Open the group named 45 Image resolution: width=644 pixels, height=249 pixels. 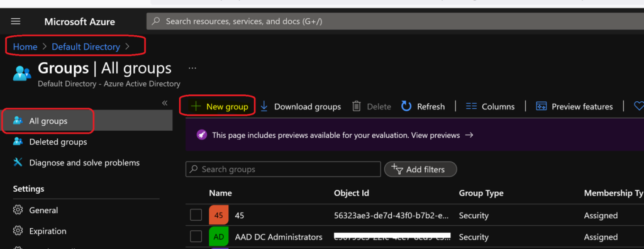239,215
